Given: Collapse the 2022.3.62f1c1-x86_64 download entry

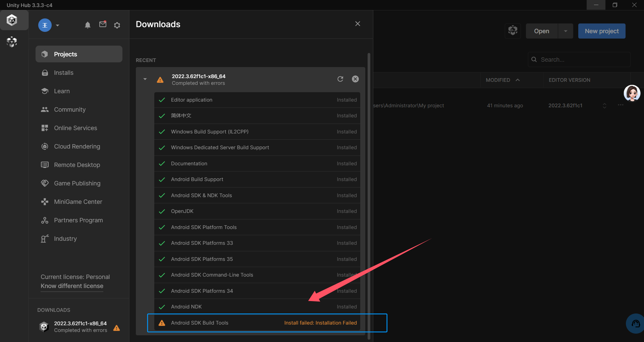Looking at the screenshot, I should [x=145, y=79].
